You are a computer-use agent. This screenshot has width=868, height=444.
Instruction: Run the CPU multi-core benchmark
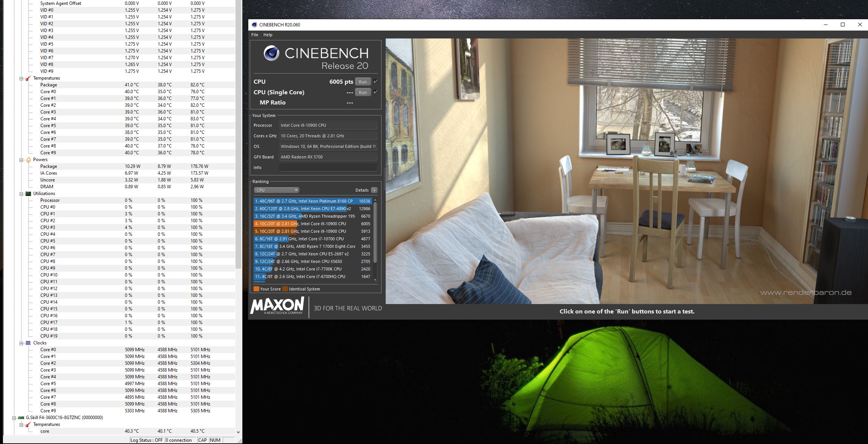coord(363,82)
